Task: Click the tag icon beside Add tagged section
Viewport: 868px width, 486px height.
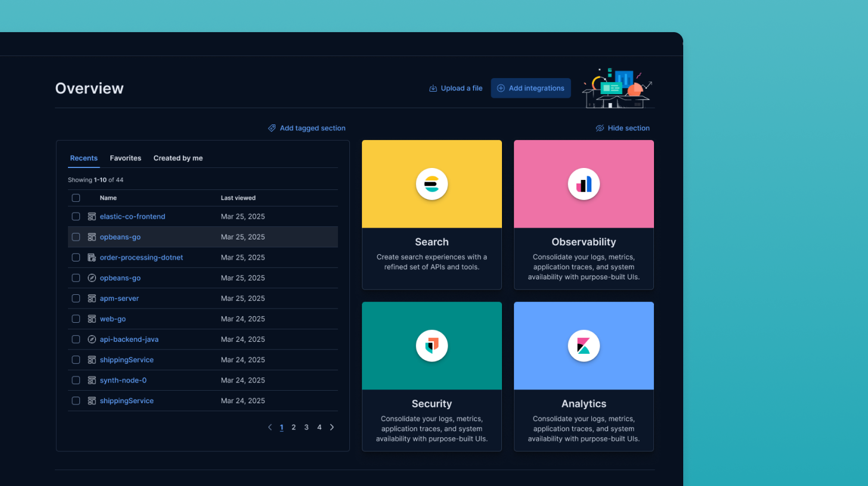Action: (272, 127)
